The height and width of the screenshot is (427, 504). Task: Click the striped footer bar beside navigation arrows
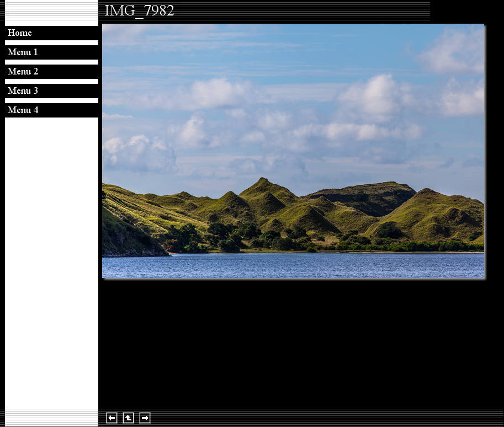[326, 418]
